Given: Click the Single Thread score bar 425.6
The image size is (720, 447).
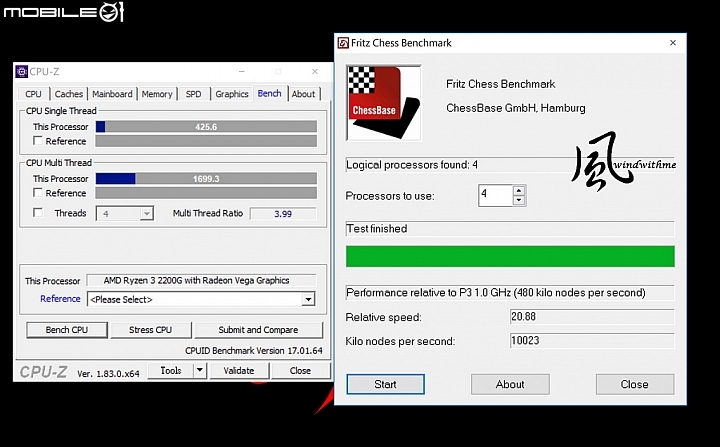Looking at the screenshot, I should tap(206, 126).
